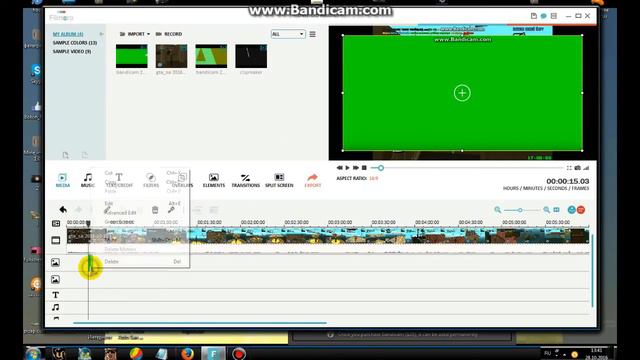Select Delete in the context menu
Screen dimensions: 640x360
tap(111, 262)
